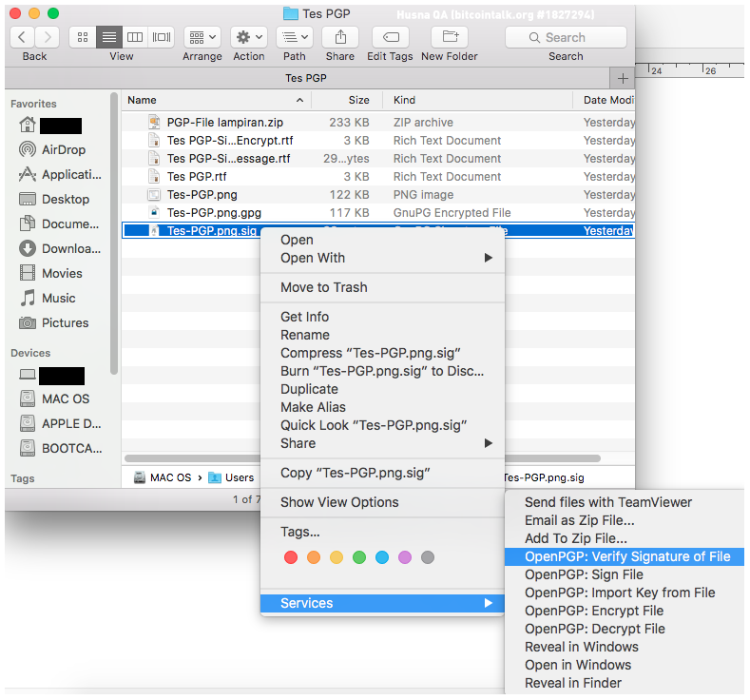The width and height of the screenshot is (750, 700).
Task: Open Music in sidebar
Action: click(x=59, y=298)
